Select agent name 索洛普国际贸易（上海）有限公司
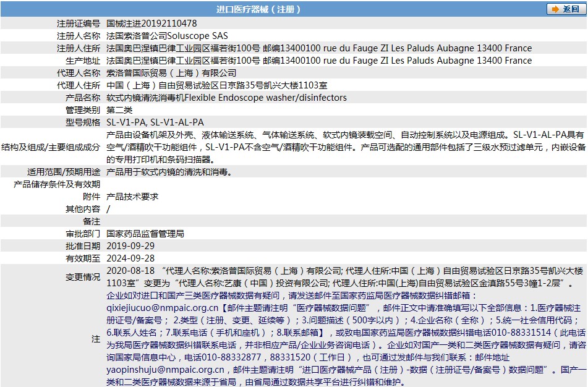Viewport: 588px width, 387px height. click(171, 73)
